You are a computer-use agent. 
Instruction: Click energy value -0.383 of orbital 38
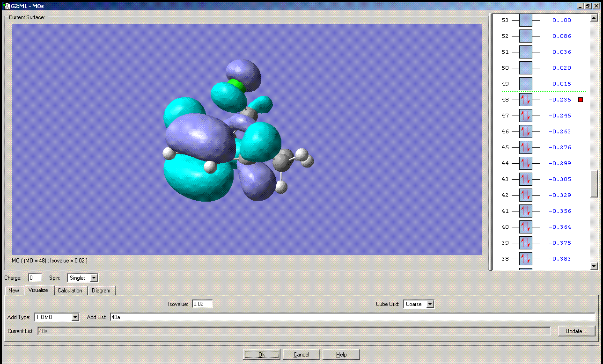click(x=560, y=259)
